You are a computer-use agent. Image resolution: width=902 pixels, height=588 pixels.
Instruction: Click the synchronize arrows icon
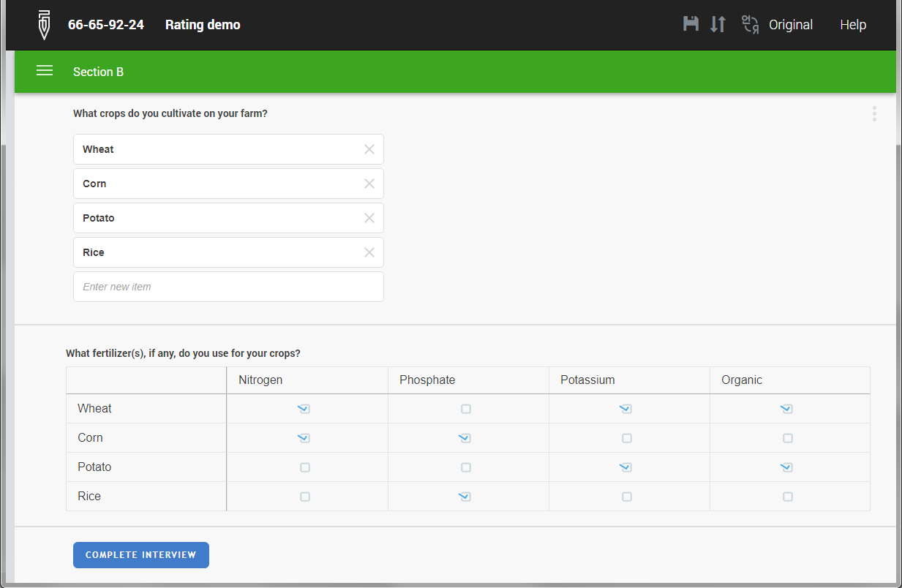point(718,24)
